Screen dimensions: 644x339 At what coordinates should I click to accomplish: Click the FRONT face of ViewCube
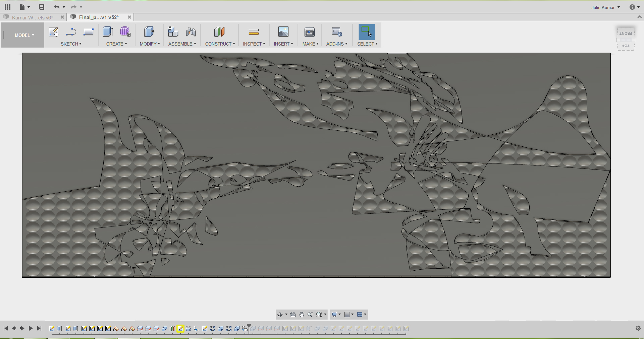point(626,33)
